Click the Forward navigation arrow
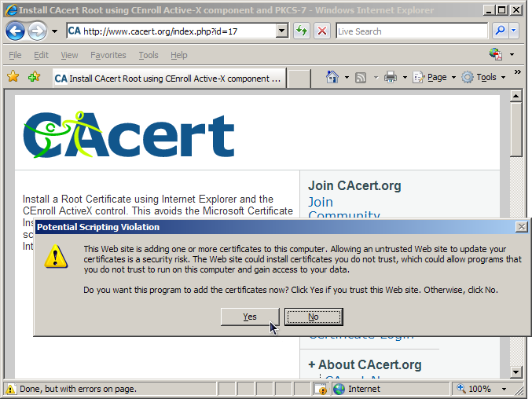Screen dimensions: 532x399 click(37, 31)
